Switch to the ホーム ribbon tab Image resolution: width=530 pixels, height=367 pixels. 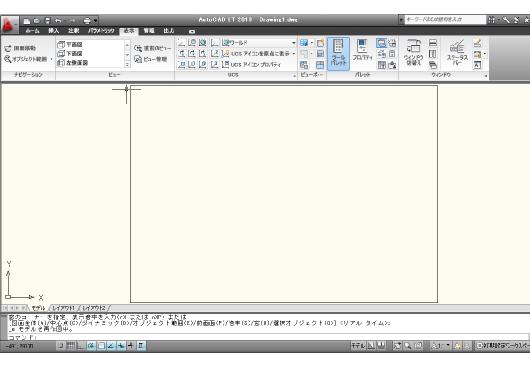coord(32,31)
